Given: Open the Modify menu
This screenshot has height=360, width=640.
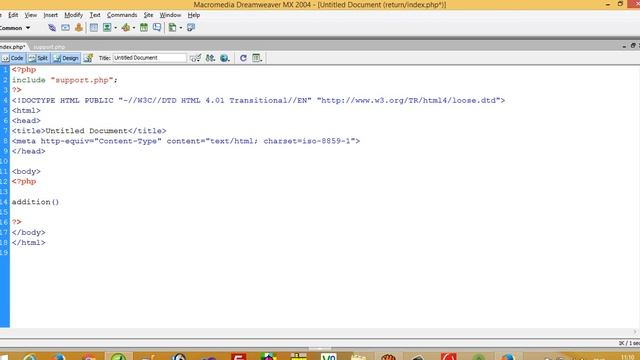Looking at the screenshot, I should [x=73, y=15].
